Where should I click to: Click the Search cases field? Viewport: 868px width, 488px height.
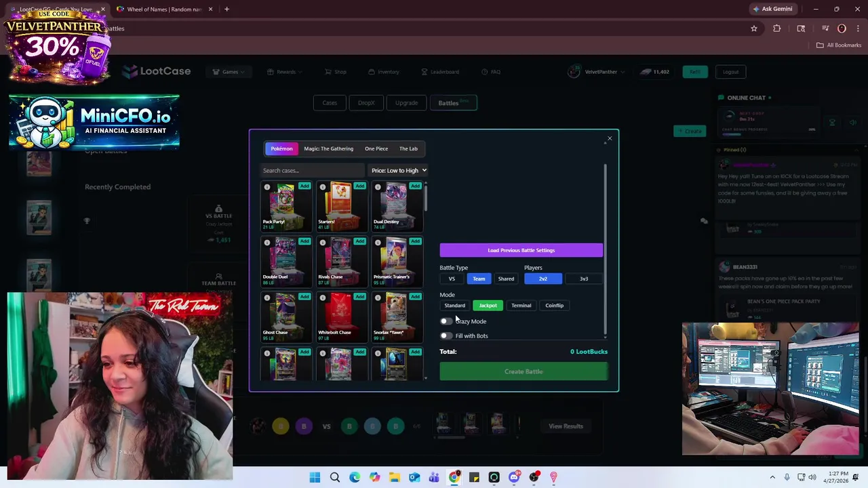[313, 171]
